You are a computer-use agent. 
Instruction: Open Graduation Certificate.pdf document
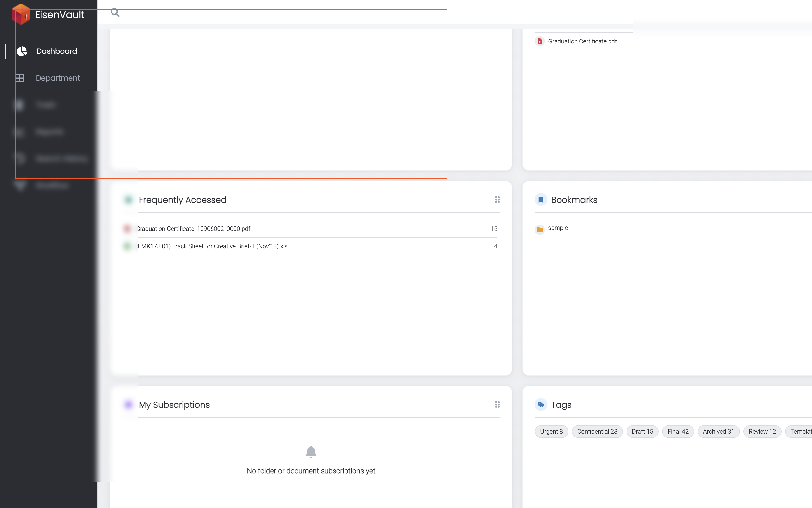pos(583,41)
